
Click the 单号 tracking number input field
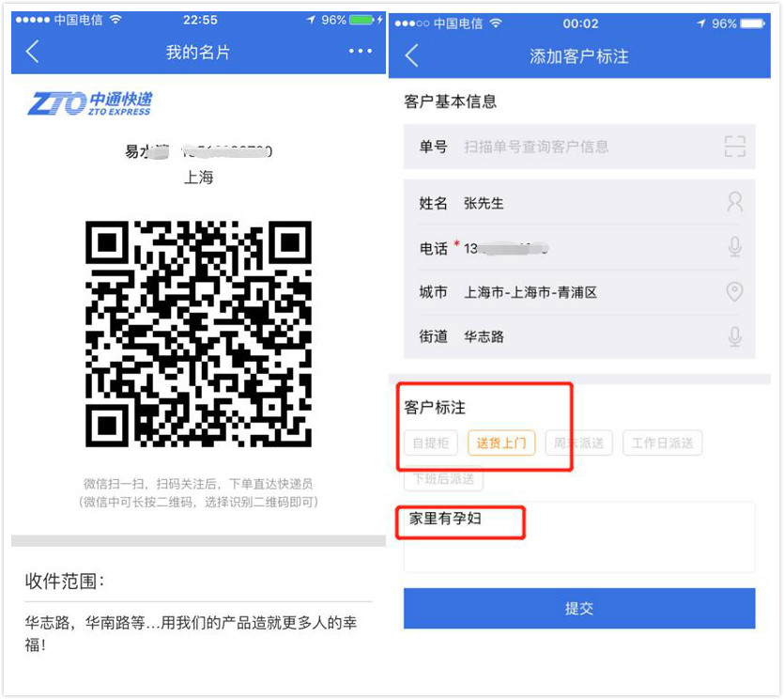(579, 147)
